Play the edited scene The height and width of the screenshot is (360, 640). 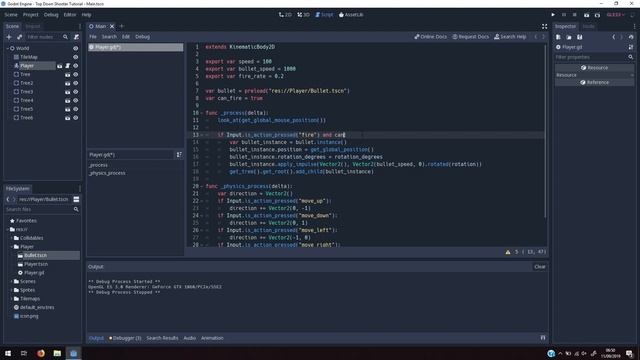pos(586,15)
